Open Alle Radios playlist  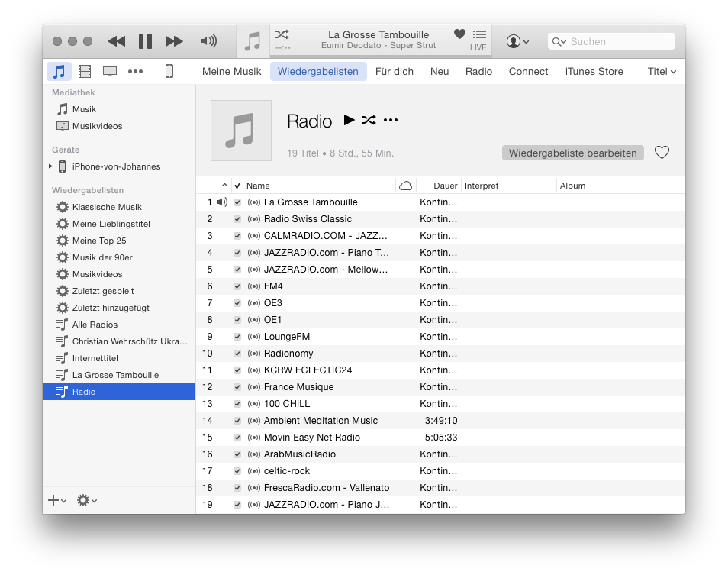119,325
